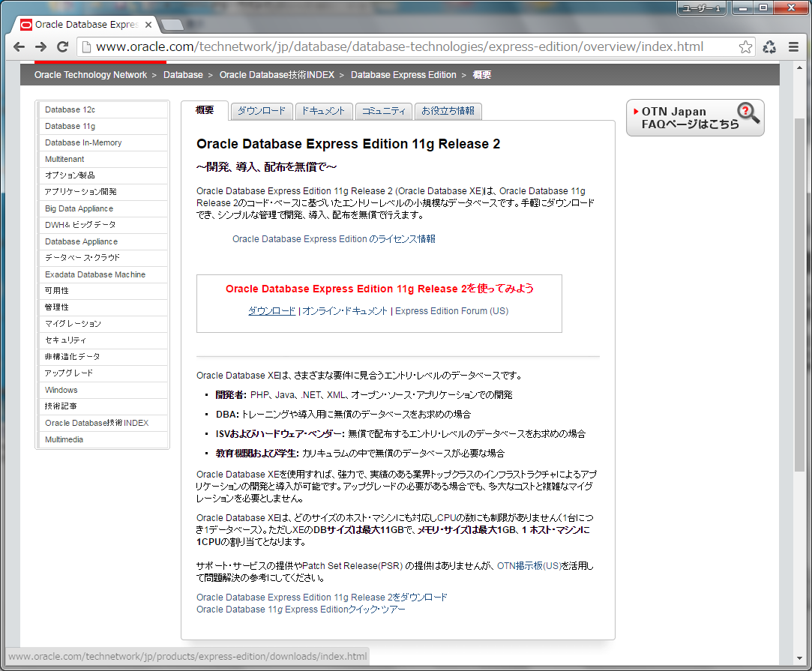
Task: Open Multitenant sidebar item
Action: click(103, 160)
